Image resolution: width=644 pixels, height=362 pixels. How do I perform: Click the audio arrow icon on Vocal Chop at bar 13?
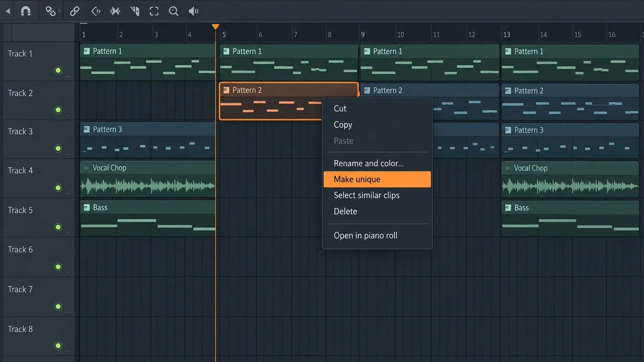(x=508, y=168)
